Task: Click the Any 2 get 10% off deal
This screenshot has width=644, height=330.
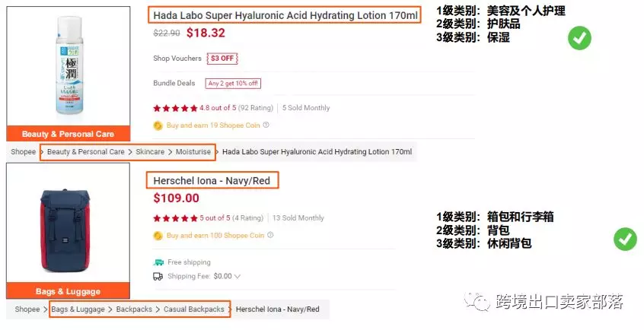Action: tap(232, 84)
